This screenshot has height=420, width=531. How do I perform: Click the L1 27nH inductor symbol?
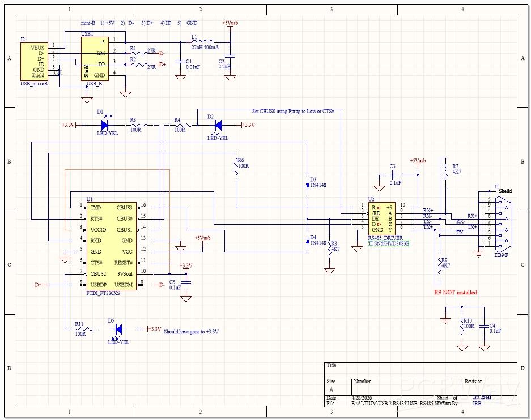pyautogui.click(x=202, y=42)
